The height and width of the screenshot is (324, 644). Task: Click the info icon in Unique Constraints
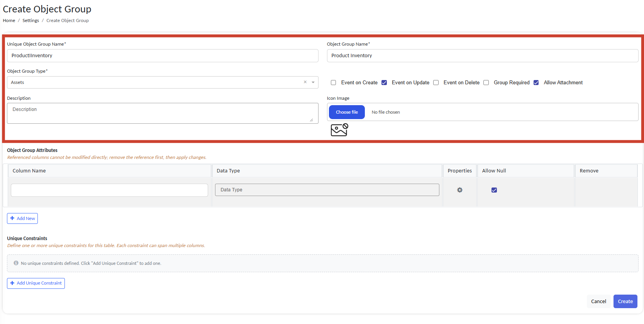16,263
